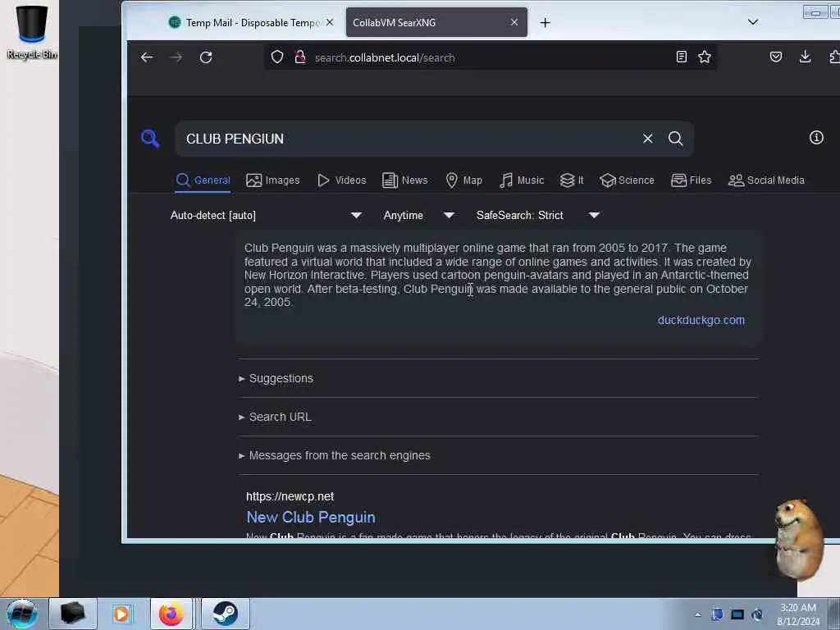Switch to the Videos category
Viewport: 840px width, 630px height.
point(342,180)
